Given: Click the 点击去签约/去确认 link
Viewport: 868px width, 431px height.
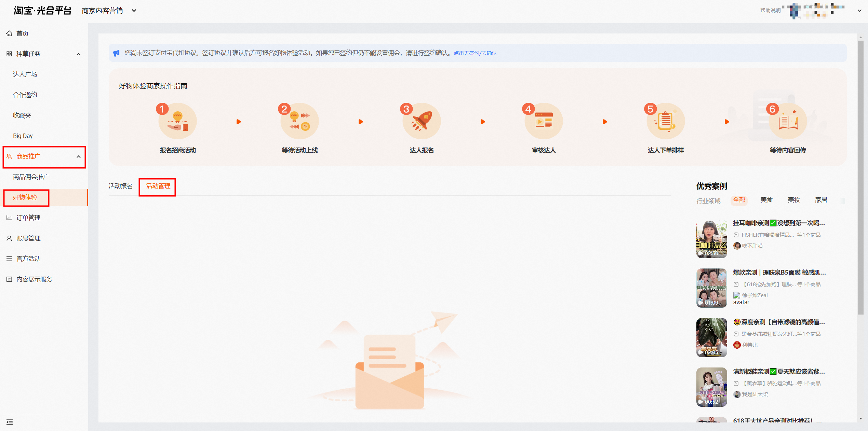Looking at the screenshot, I should (x=475, y=53).
